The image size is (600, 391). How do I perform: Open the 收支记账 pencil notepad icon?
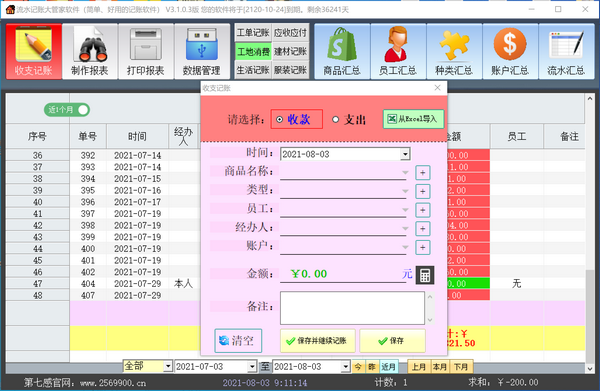click(34, 51)
